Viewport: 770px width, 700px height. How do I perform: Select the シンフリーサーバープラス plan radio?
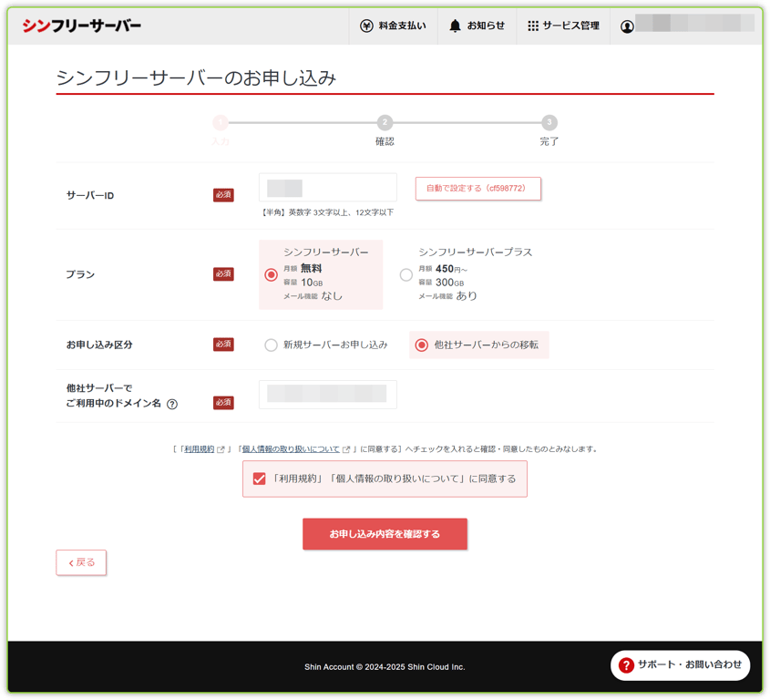tap(406, 274)
